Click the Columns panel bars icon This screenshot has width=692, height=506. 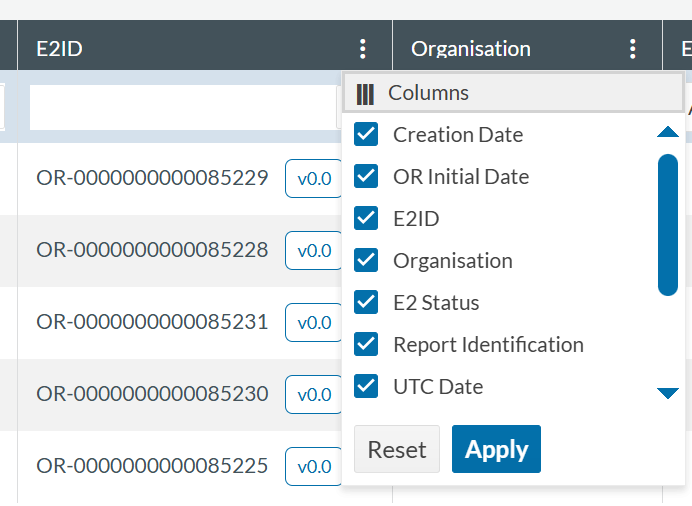click(366, 94)
